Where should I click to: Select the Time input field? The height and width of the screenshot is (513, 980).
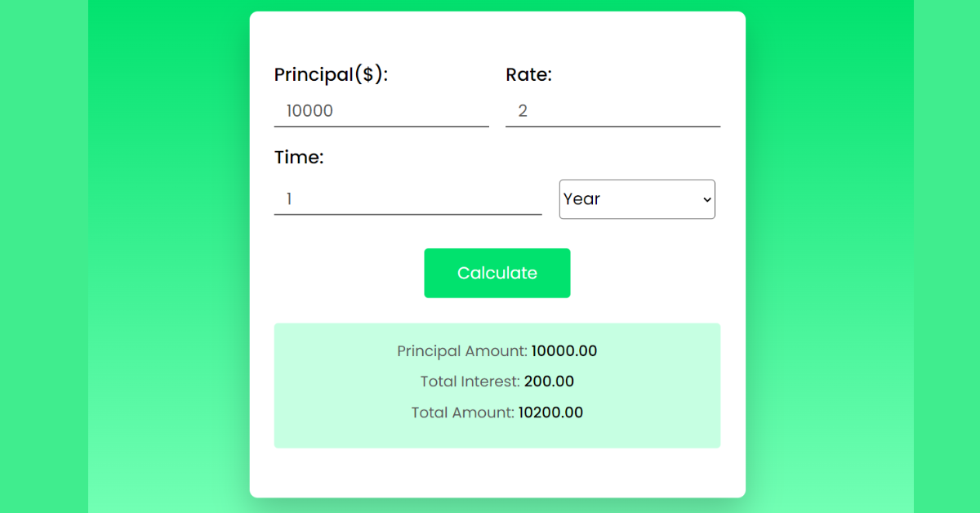(408, 199)
